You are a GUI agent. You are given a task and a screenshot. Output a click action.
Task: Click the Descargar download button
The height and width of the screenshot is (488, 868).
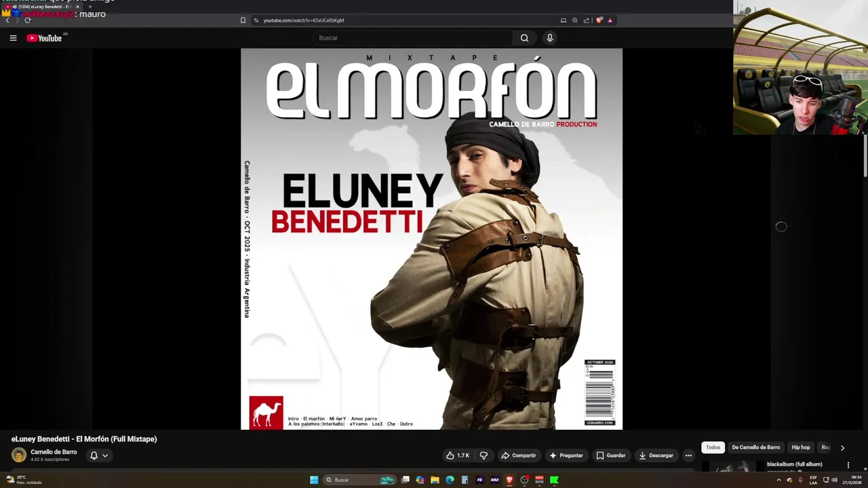pyautogui.click(x=656, y=455)
